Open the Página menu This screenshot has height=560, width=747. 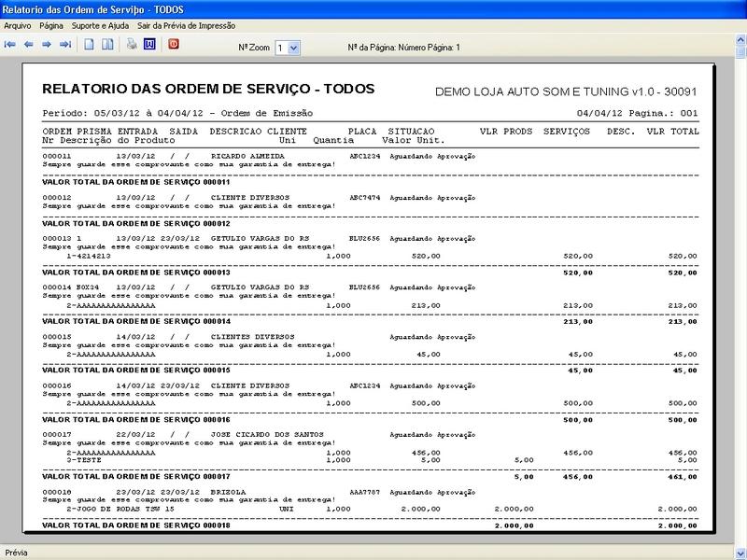pyautogui.click(x=51, y=26)
